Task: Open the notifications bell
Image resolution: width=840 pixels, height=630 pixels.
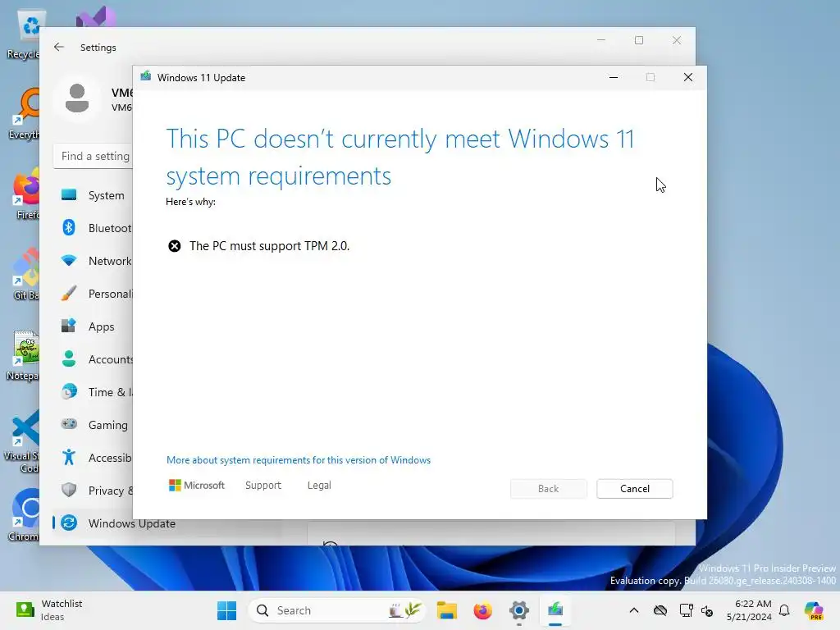Action: pos(784,610)
